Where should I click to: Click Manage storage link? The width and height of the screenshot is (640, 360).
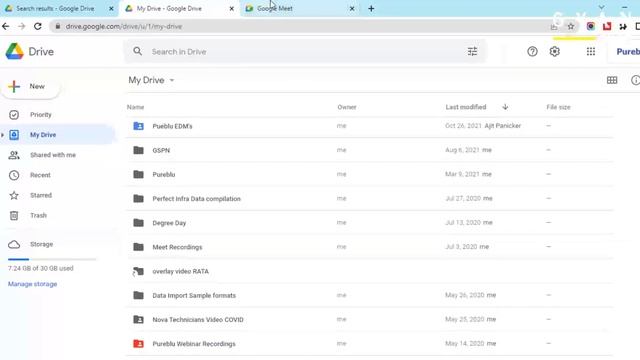click(33, 284)
